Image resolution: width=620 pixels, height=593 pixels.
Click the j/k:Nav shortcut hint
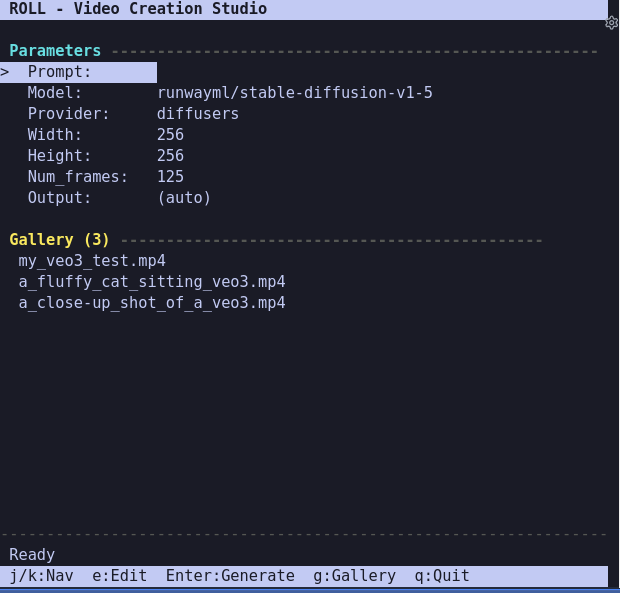pyautogui.click(x=42, y=576)
